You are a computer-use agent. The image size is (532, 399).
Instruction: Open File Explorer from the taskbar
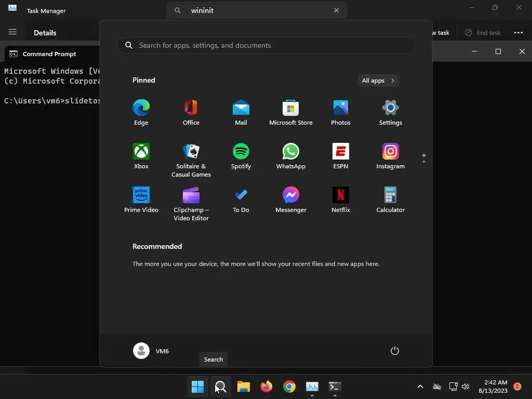tap(243, 387)
